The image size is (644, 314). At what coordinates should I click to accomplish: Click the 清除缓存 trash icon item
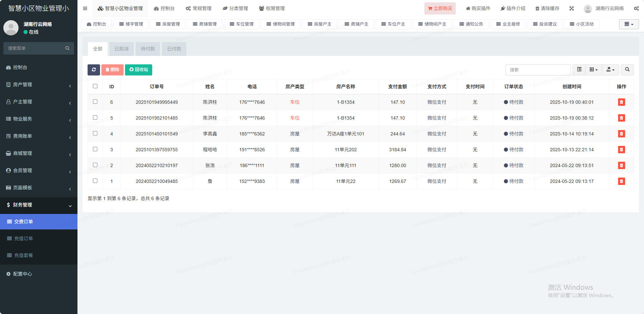(x=547, y=8)
